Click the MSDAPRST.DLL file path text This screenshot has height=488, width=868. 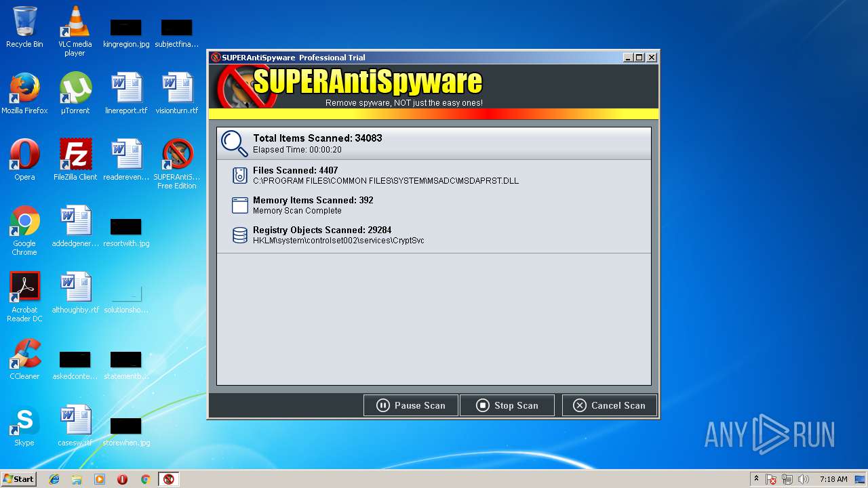point(386,181)
